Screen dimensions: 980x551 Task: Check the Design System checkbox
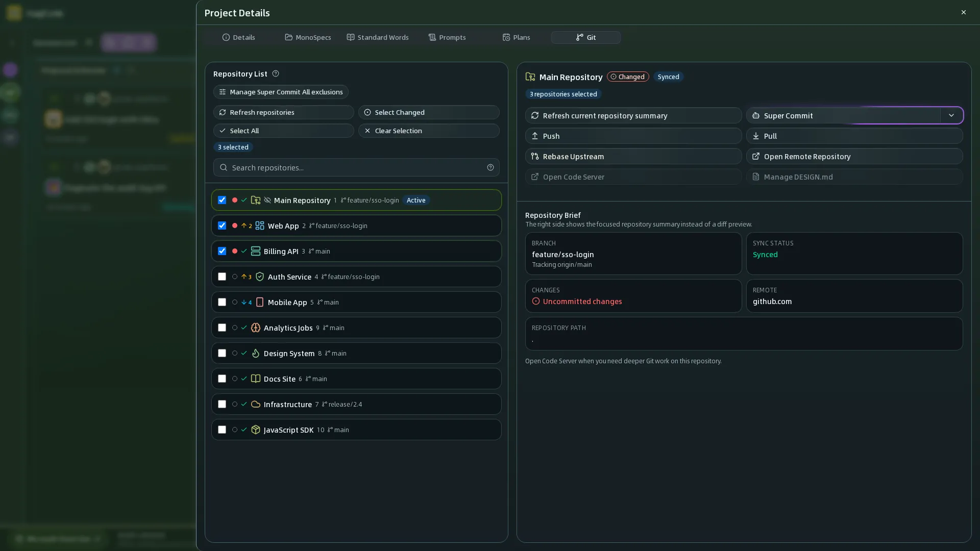click(222, 353)
